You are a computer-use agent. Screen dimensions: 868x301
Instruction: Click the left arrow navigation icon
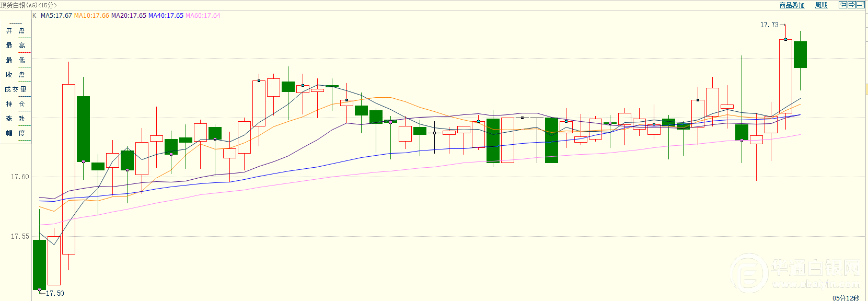coord(843,5)
